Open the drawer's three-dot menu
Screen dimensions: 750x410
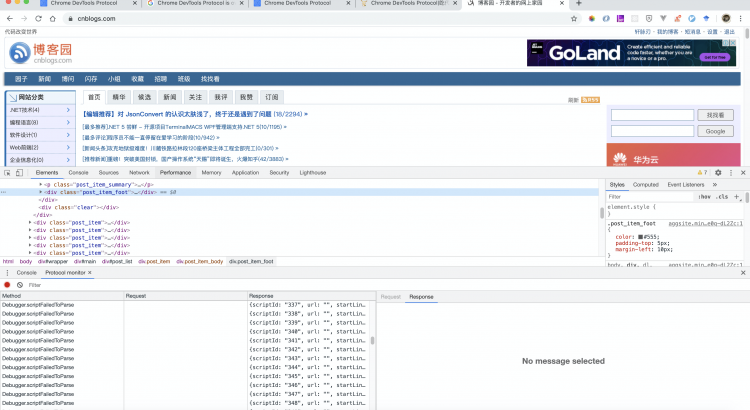(x=5, y=272)
